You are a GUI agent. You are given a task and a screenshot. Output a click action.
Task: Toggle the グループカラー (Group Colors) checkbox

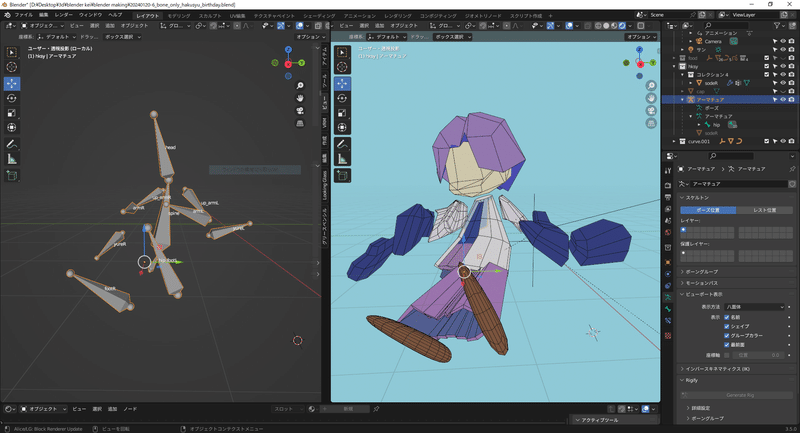click(727, 336)
